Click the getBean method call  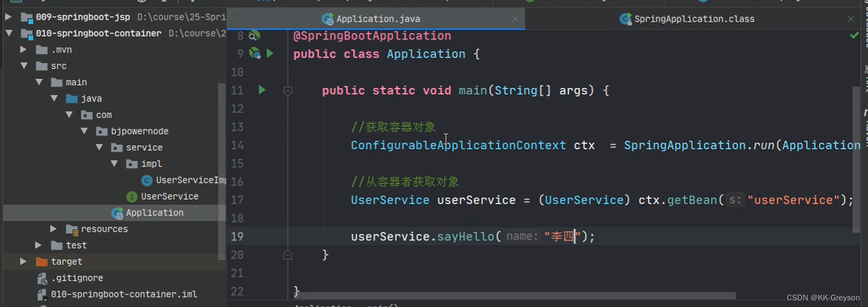[x=692, y=200]
